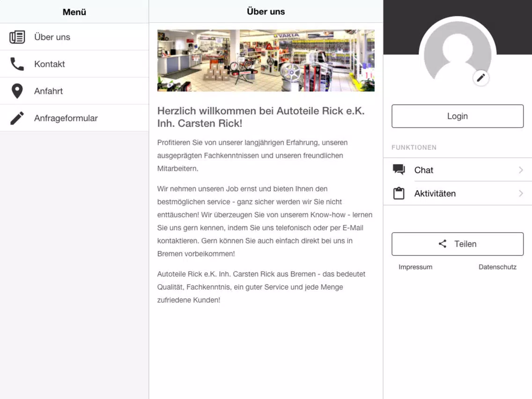
Task: Click the newspaper icon beside Über uns
Action: click(x=17, y=37)
